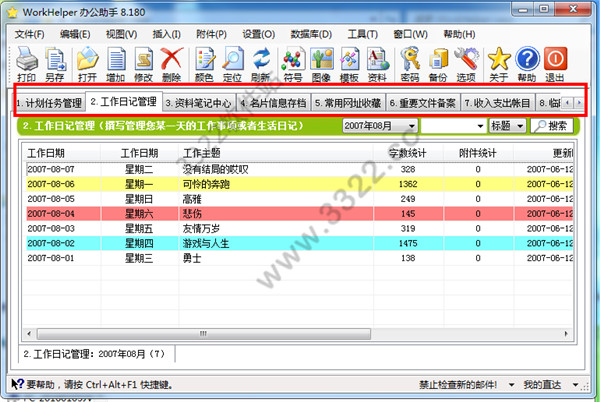The image size is (600, 402).
Task: Open the 设置(O) menu
Action: pyautogui.click(x=259, y=34)
